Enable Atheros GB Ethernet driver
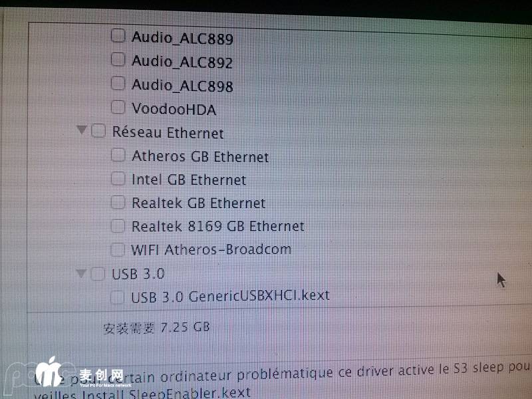Screen dimensions: 532x399 [x=118, y=155]
